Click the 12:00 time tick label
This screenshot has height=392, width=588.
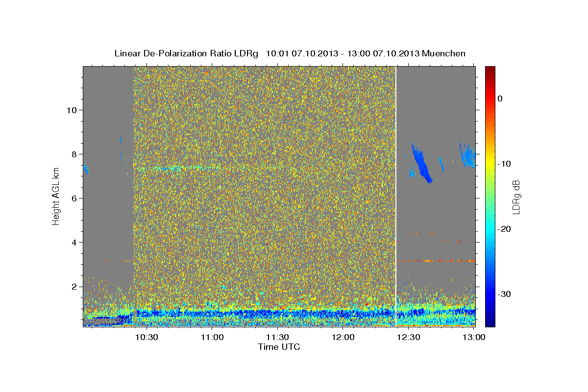coord(343,337)
